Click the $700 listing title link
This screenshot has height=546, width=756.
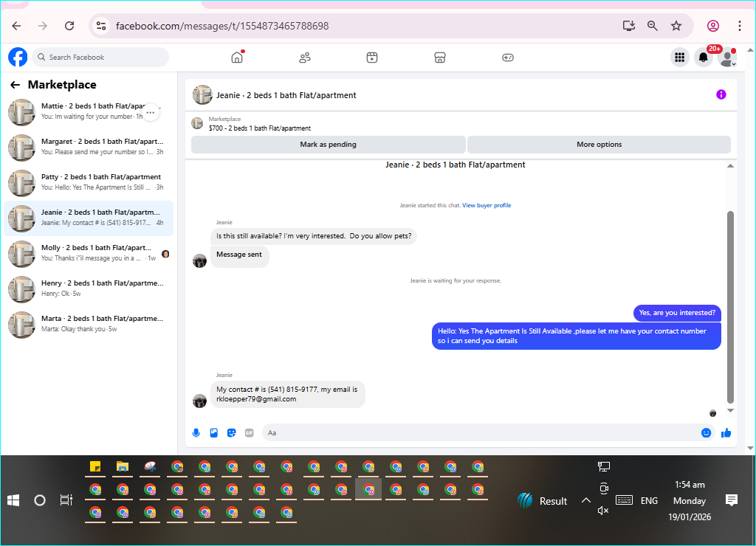coord(260,128)
